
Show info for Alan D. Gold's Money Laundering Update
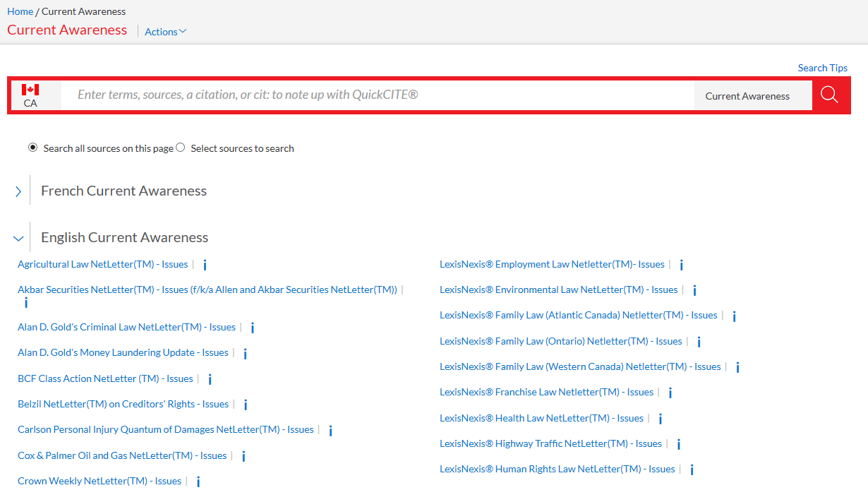click(x=245, y=353)
